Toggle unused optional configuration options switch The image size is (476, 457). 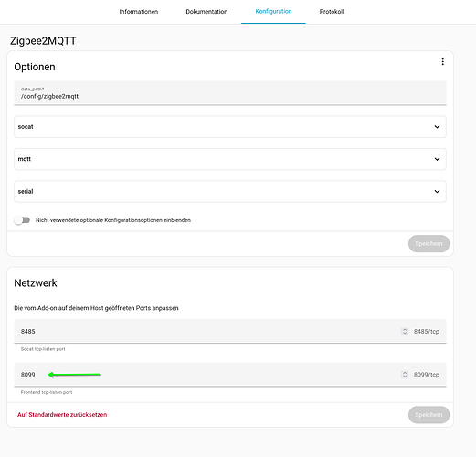click(22, 220)
